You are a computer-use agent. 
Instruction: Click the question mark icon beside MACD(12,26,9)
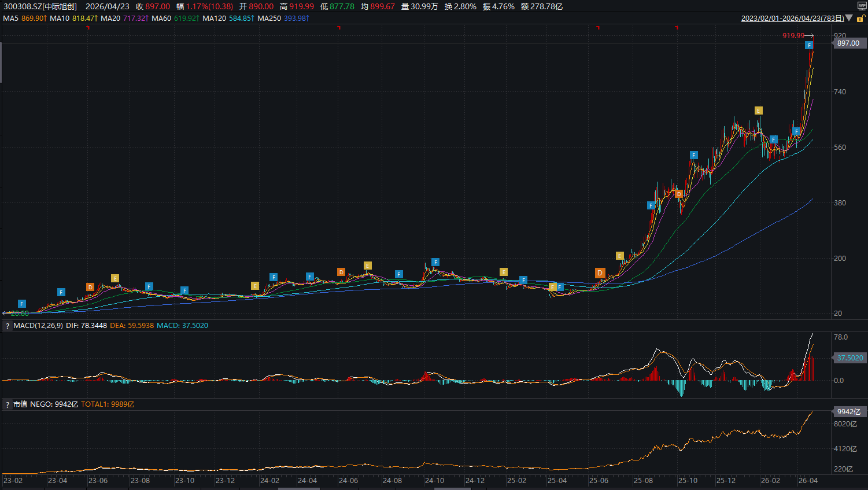pyautogui.click(x=8, y=326)
